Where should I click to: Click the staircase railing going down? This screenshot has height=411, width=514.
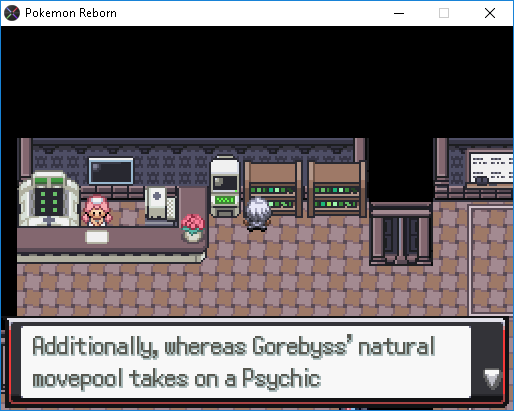coord(401,234)
